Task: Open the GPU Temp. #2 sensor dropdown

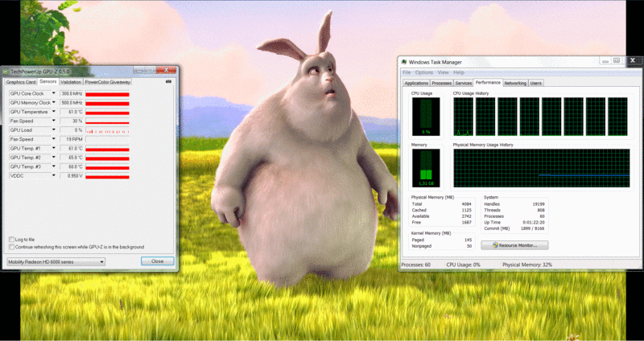Action: pos(53,158)
